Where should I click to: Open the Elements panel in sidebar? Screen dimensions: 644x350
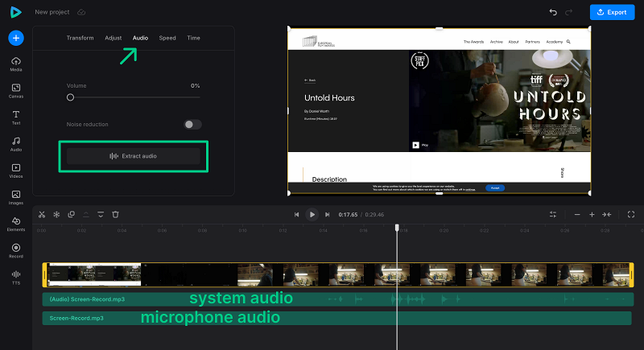tap(16, 224)
